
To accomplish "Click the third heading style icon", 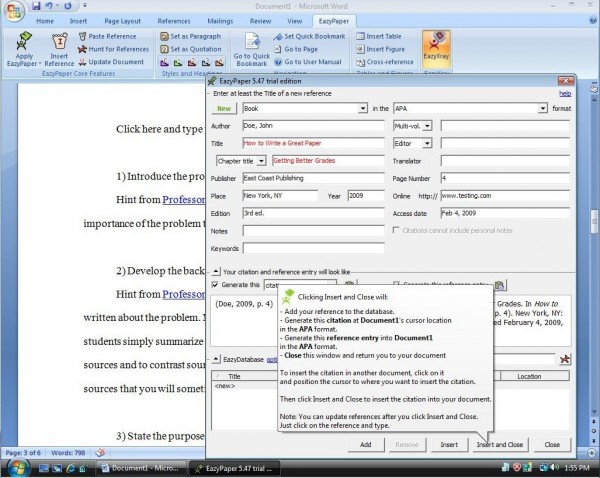I will (x=192, y=62).
